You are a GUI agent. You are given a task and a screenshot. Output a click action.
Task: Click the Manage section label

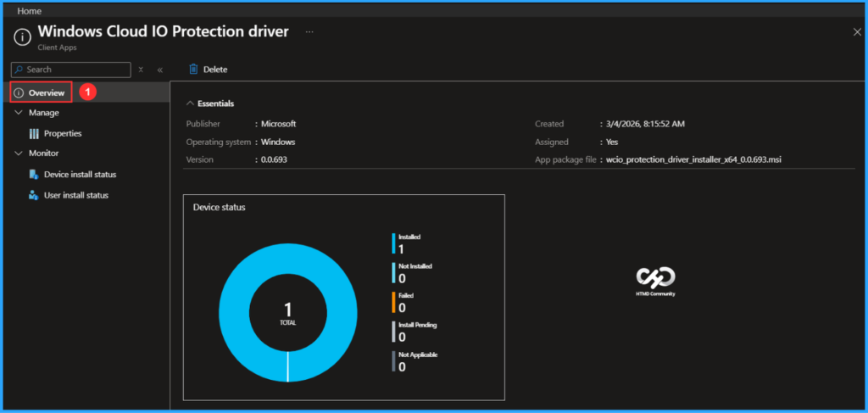[x=44, y=113]
